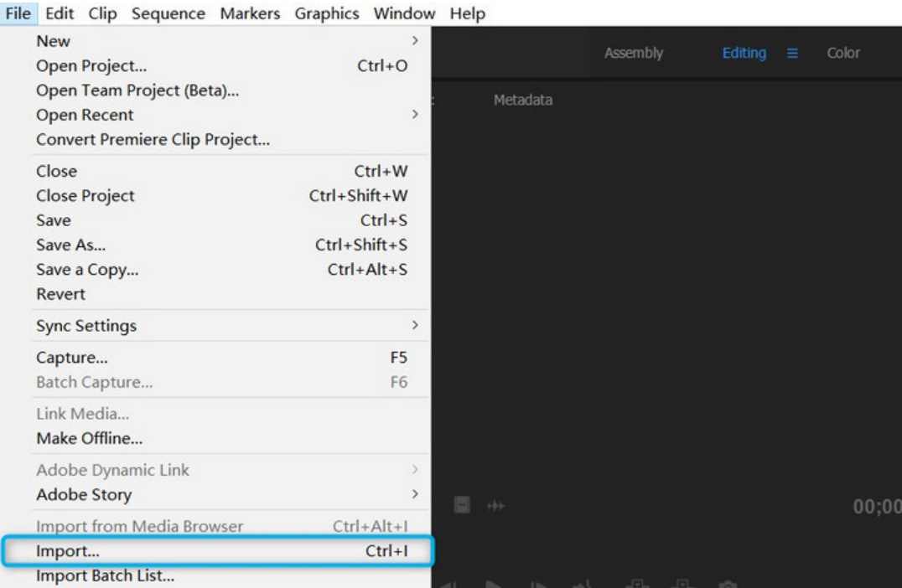The image size is (902, 588).
Task: Choose Close Project menu entry
Action: click(x=230, y=195)
